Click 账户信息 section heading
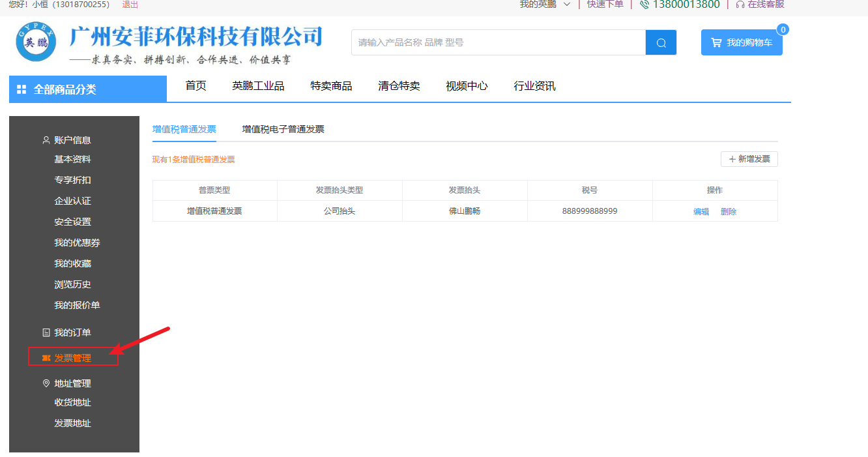The width and height of the screenshot is (868, 457). click(x=72, y=140)
